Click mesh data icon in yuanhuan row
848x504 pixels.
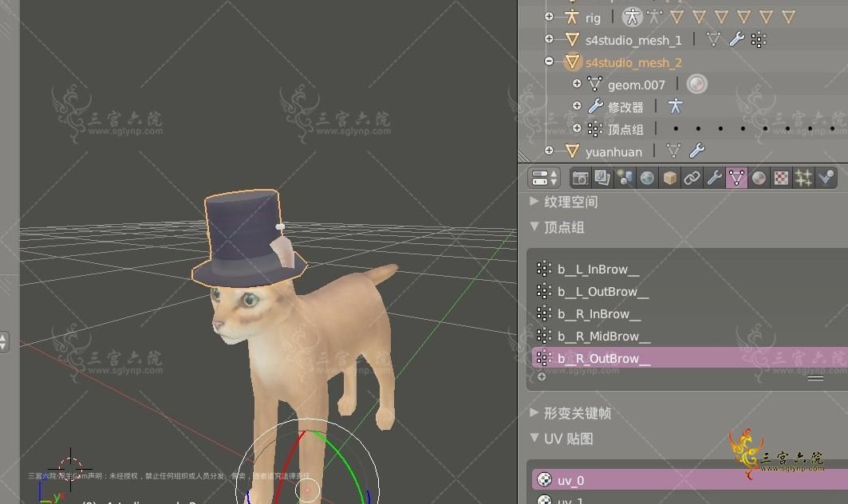point(673,151)
